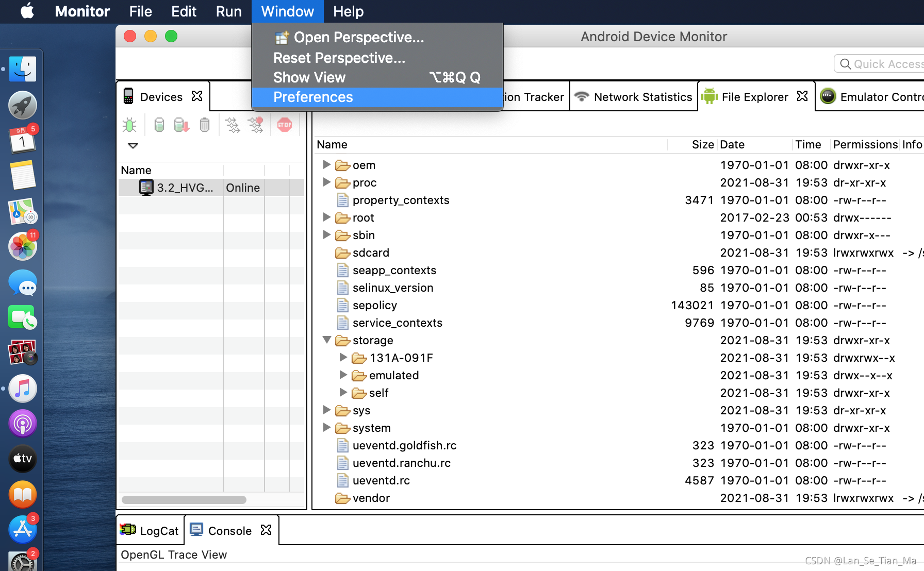Select the ueventd.goldfish.rc file
Viewport: 924px width, 571px height.
[x=404, y=445]
